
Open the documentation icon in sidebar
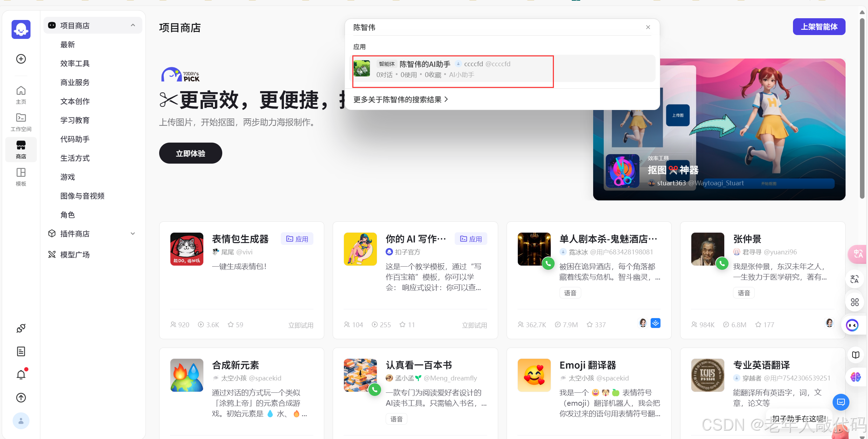tap(21, 351)
